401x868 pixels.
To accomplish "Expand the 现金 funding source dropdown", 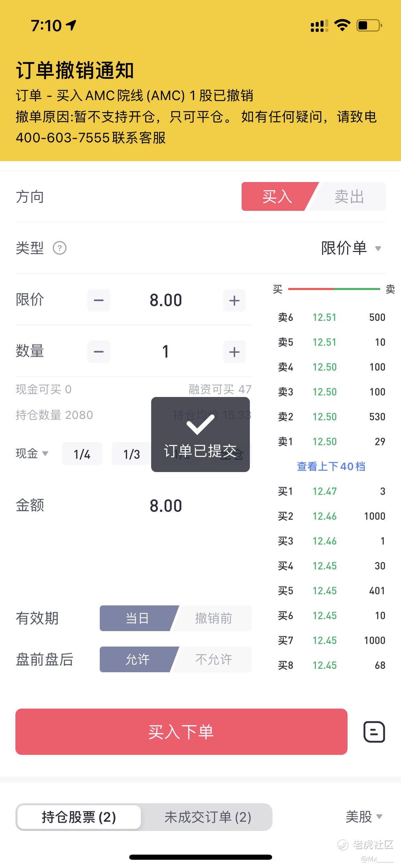I will point(32,453).
